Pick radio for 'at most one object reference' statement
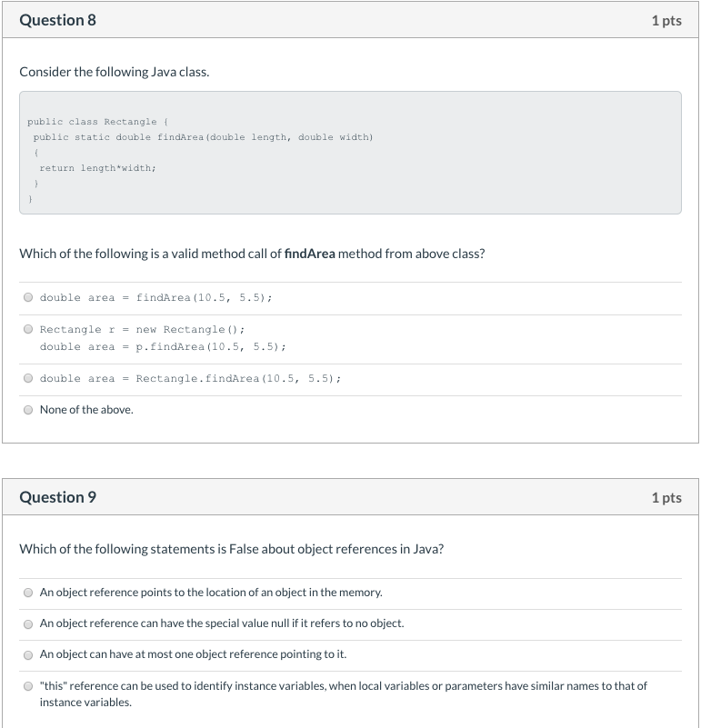The width and height of the screenshot is (701, 728). click(x=28, y=655)
